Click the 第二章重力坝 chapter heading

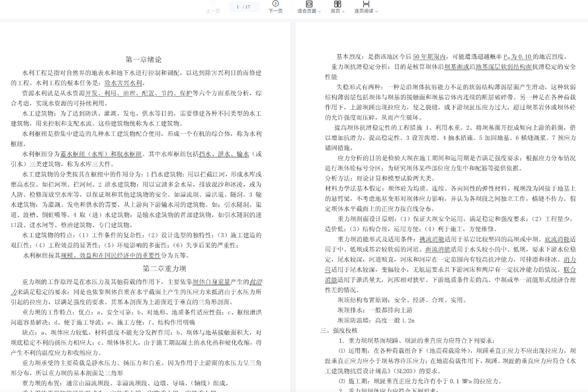coord(164,268)
